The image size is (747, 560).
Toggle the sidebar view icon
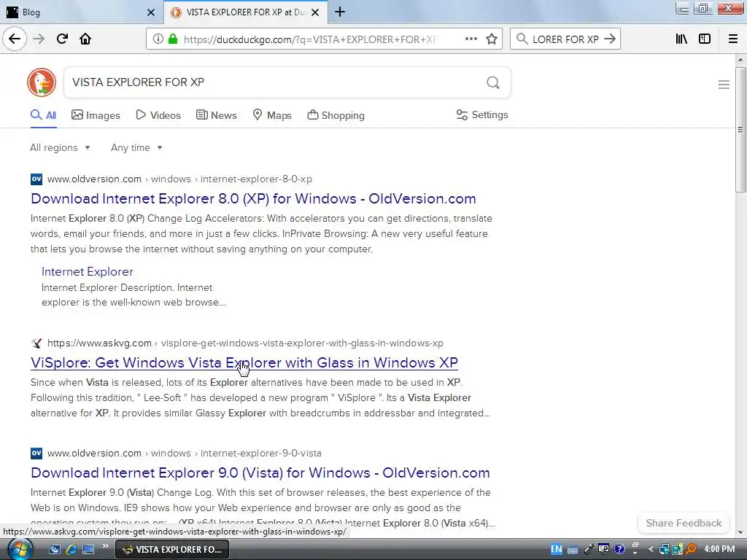pos(705,39)
